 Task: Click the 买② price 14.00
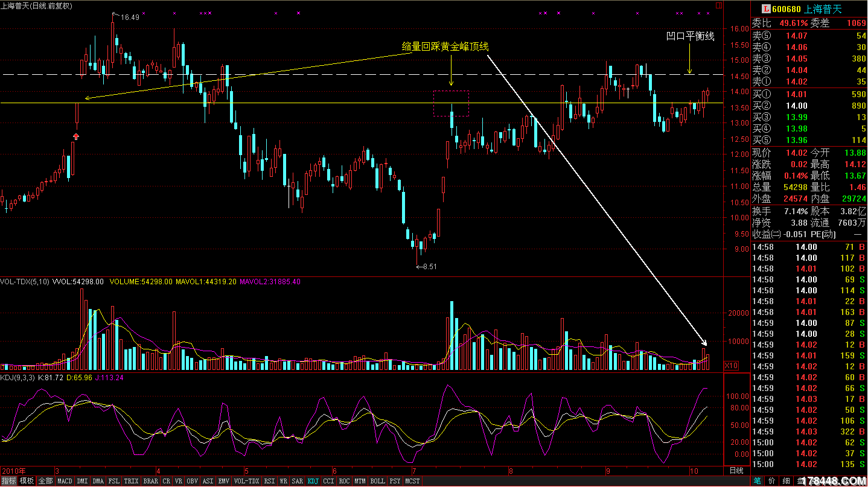796,106
